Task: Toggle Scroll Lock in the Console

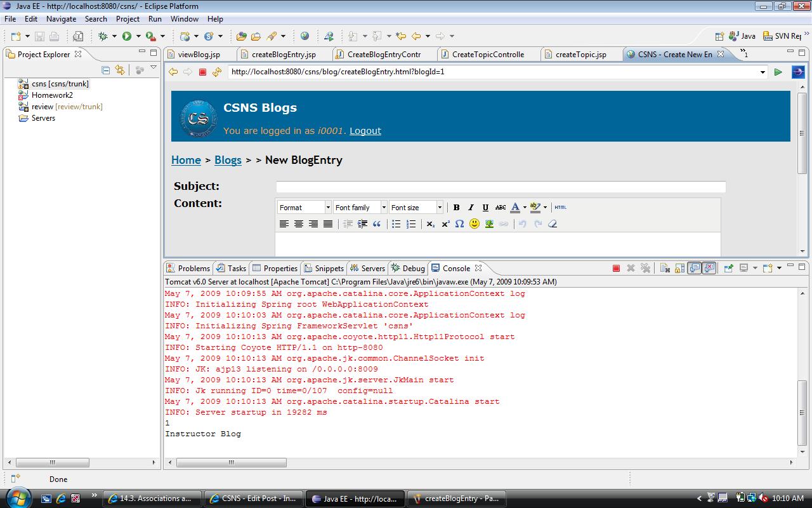Action: coord(679,268)
